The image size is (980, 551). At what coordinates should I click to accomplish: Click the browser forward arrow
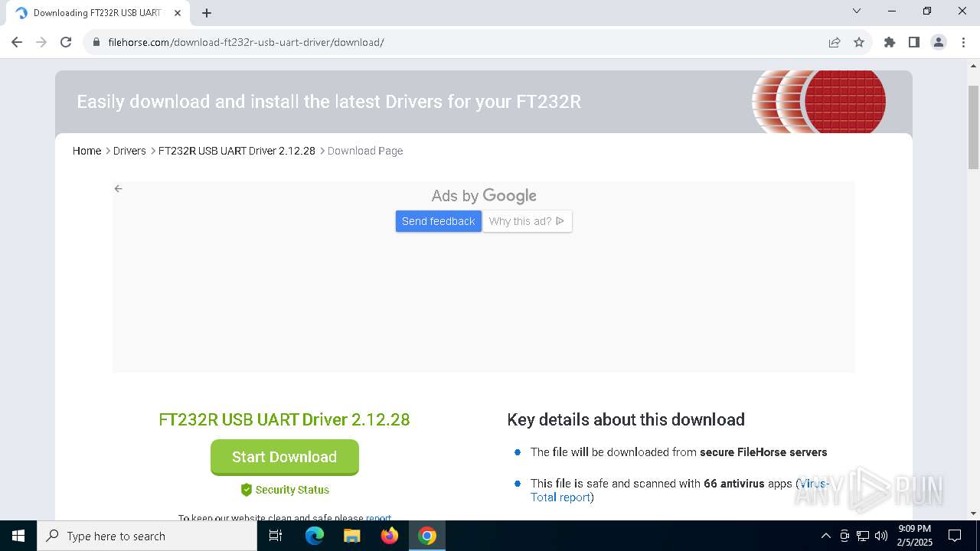41,42
